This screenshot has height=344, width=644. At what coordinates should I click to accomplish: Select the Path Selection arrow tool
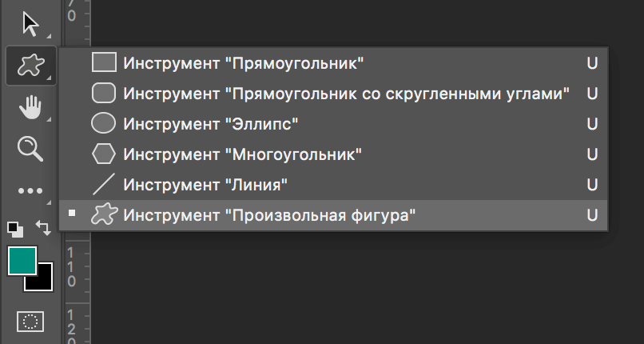click(30, 24)
